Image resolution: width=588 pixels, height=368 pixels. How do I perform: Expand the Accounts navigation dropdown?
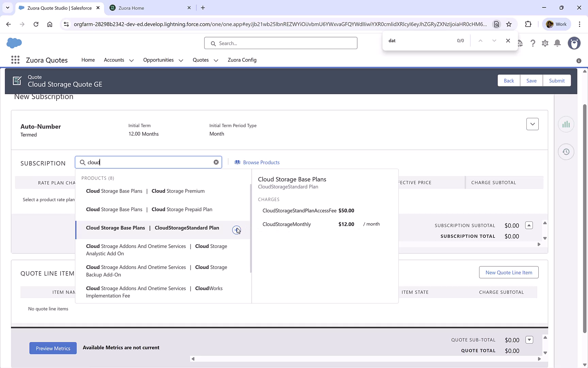pos(131,60)
